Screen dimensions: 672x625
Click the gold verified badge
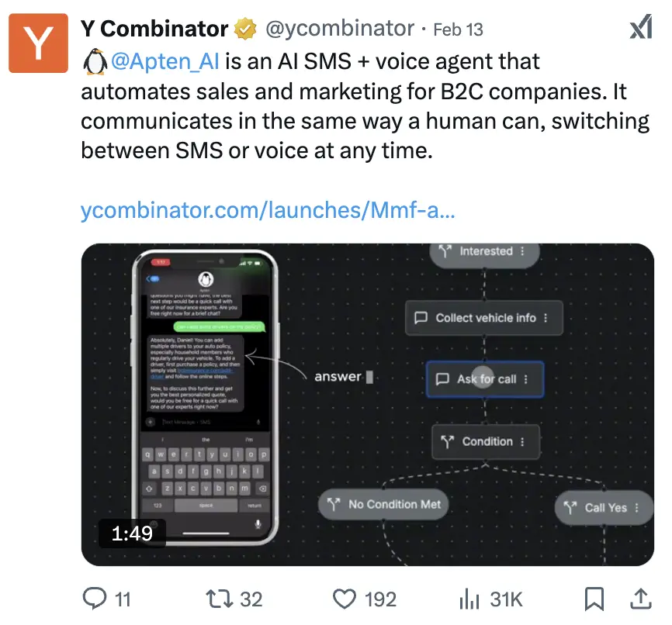(245, 29)
